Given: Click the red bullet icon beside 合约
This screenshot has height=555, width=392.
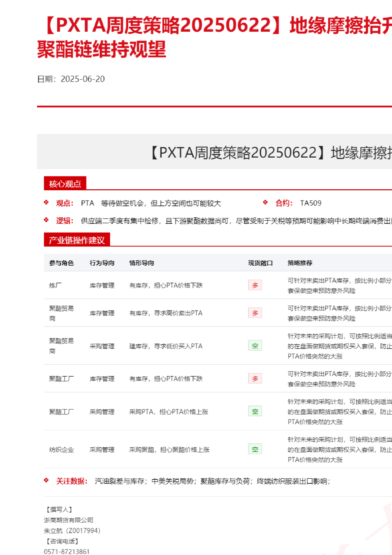Looking at the screenshot, I should (265, 203).
